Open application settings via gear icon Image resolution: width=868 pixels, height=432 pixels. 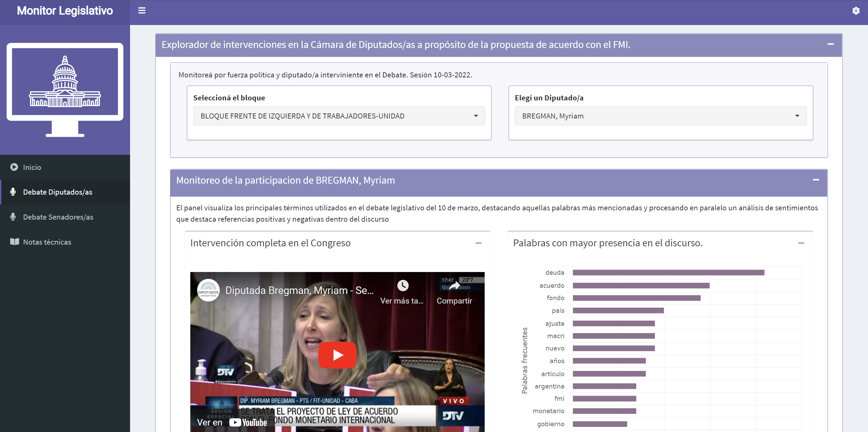click(x=856, y=11)
